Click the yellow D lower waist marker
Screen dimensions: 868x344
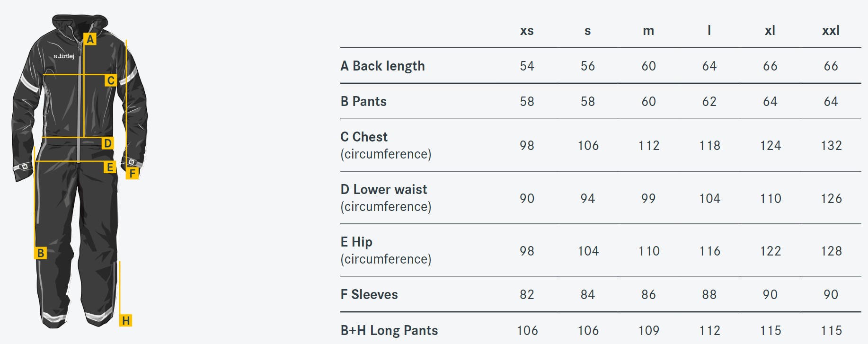tap(108, 143)
